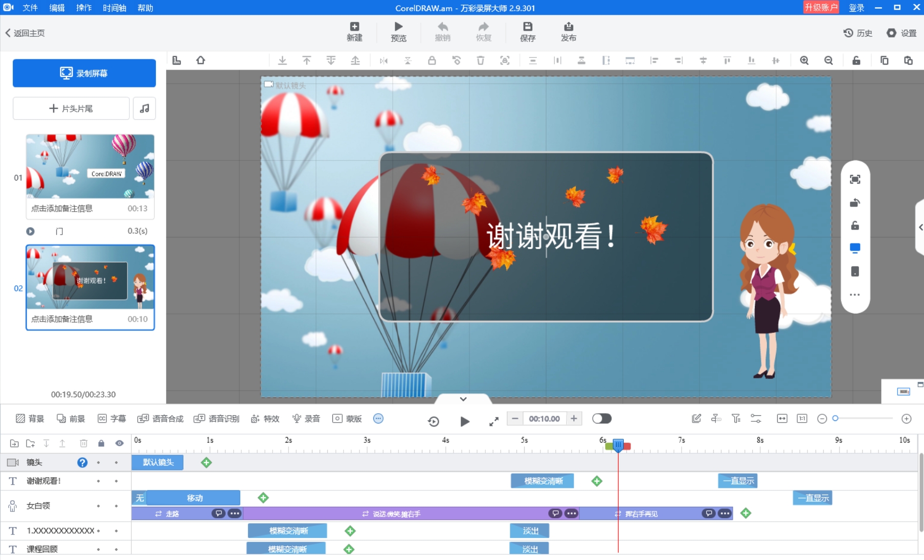This screenshot has height=560, width=924.
Task: Expand the collapsed right side panel arrow
Action: pyautogui.click(x=920, y=227)
